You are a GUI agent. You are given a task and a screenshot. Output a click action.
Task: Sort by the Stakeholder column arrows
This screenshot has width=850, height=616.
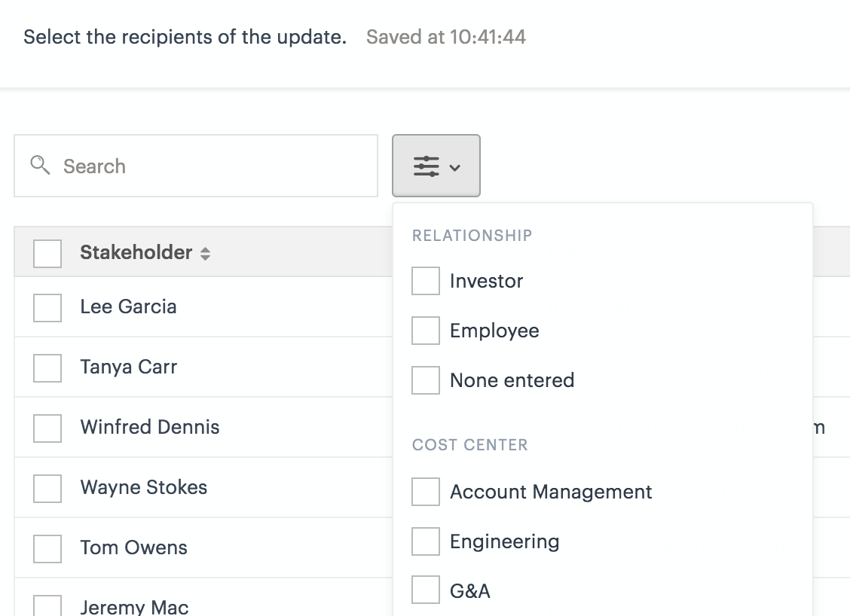205,254
